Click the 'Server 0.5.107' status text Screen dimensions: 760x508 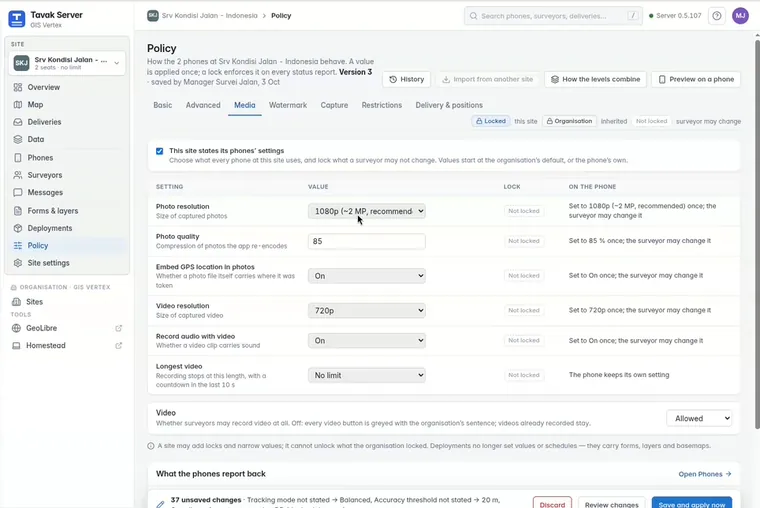point(679,16)
